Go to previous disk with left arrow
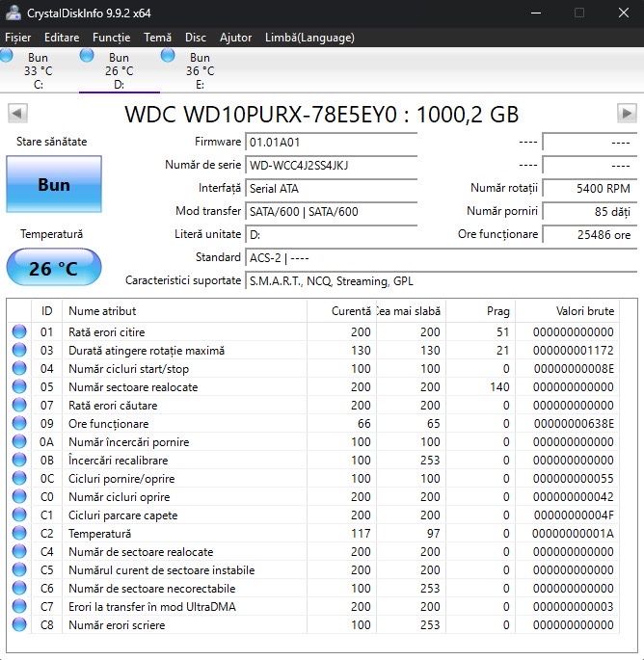The width and height of the screenshot is (644, 660). coord(17,114)
